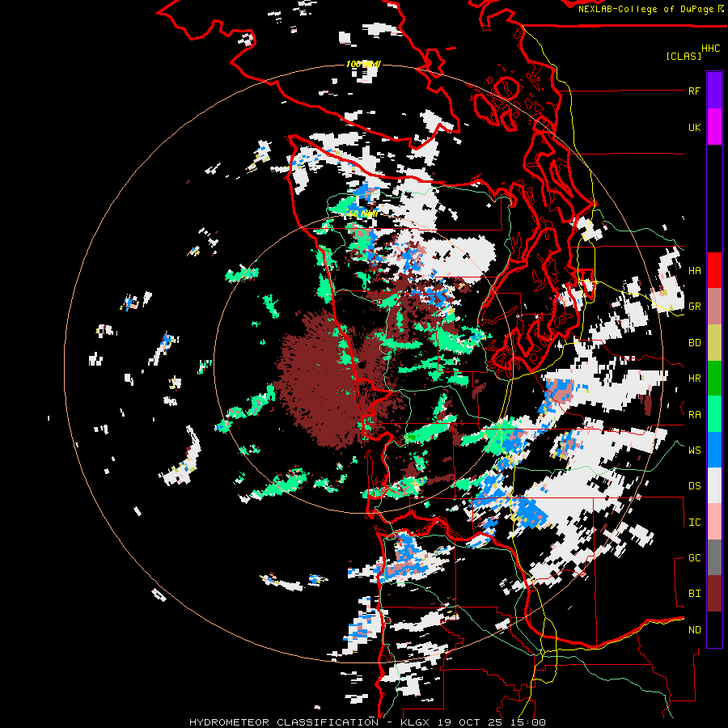The width and height of the screenshot is (728, 728).
Task: Click the "WS" legend label
Action: pyautogui.click(x=694, y=451)
